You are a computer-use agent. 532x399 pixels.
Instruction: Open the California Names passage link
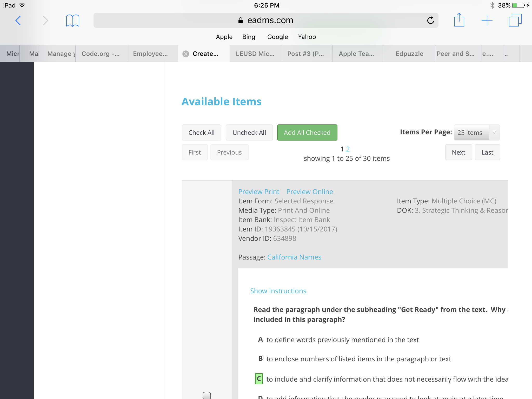click(294, 257)
